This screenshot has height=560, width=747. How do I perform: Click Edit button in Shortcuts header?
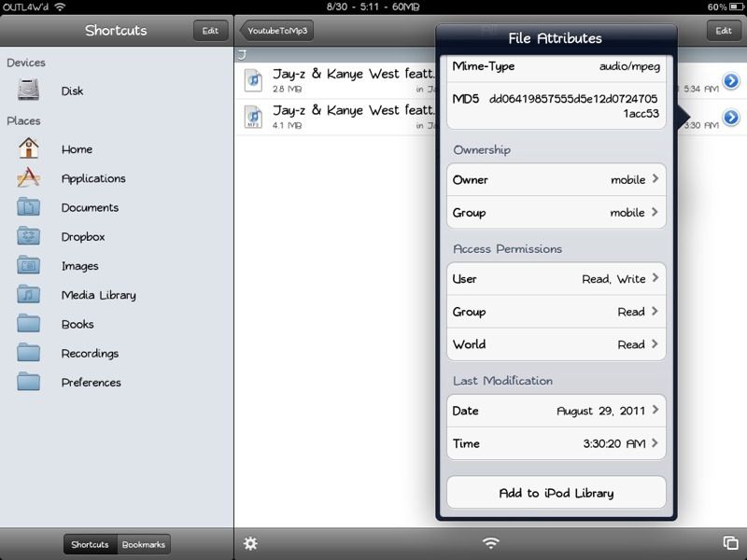[x=210, y=31]
